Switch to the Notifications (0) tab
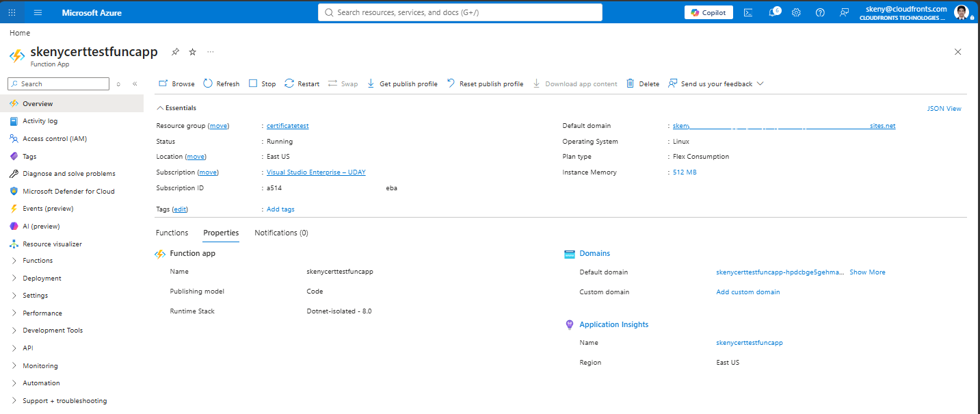Screen dimensions: 980x414 (x=281, y=233)
